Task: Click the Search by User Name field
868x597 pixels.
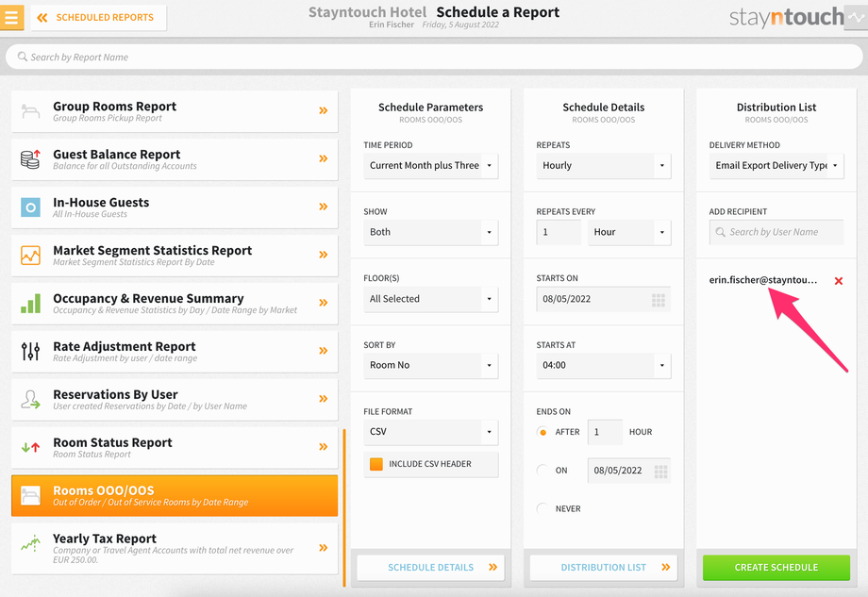Action: click(x=776, y=232)
